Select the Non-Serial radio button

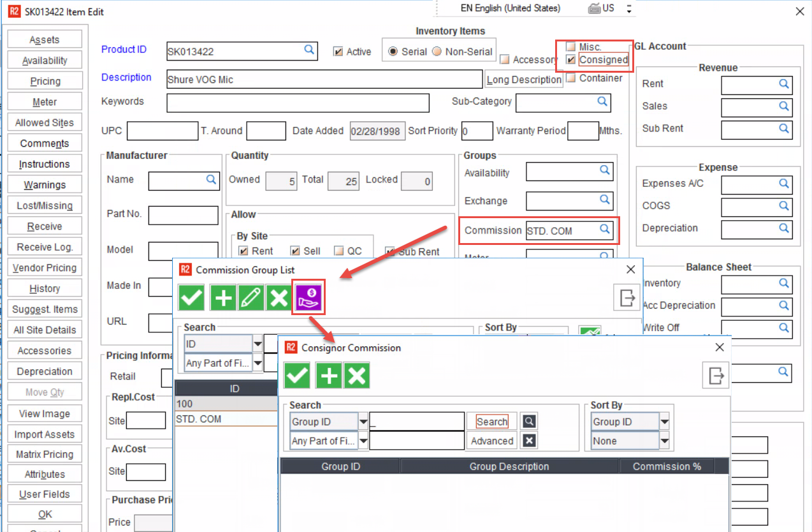point(437,52)
